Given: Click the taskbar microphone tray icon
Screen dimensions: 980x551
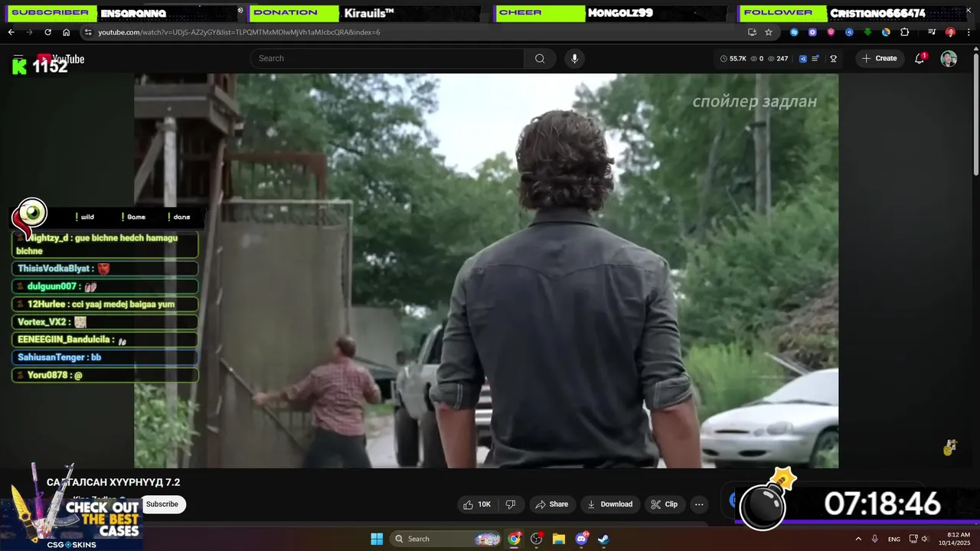Looking at the screenshot, I should coord(875,539).
